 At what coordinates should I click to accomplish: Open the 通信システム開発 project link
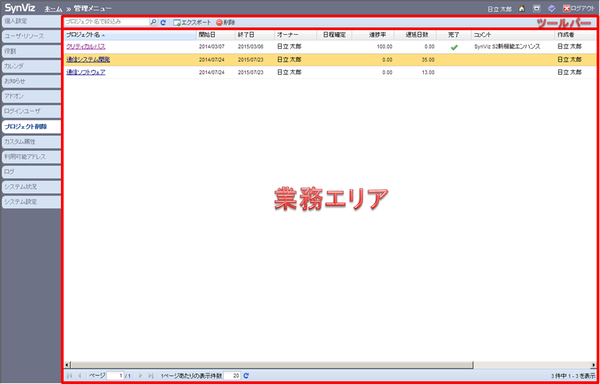88,60
